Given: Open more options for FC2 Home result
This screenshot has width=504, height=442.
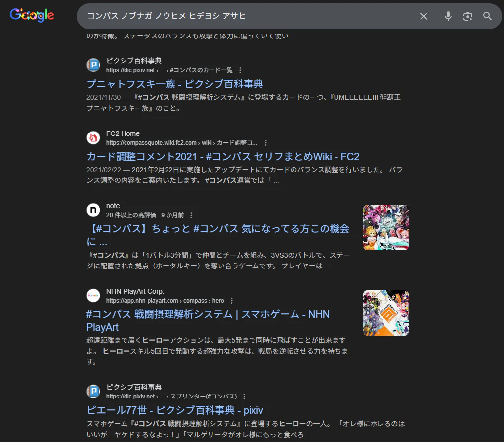Looking at the screenshot, I should 265,143.
